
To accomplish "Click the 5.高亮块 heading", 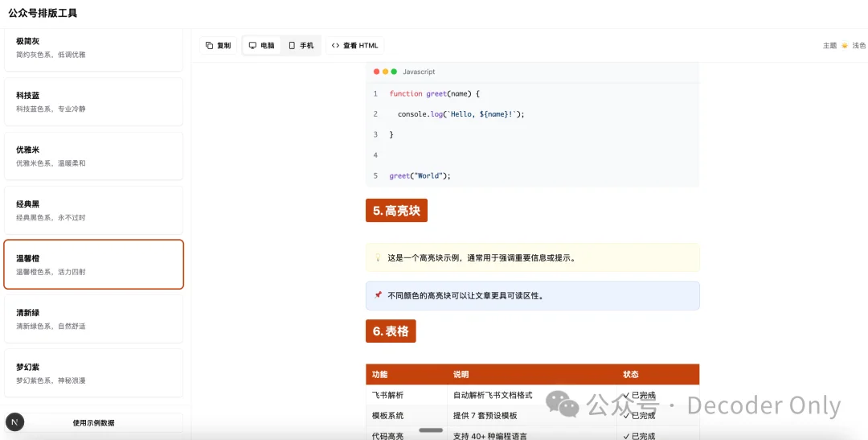I will [x=396, y=211].
